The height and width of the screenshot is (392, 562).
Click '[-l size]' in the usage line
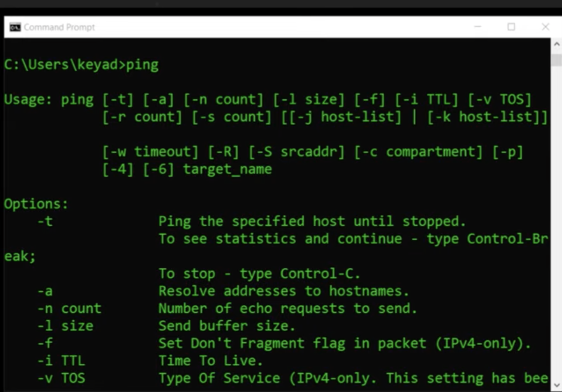pos(309,100)
